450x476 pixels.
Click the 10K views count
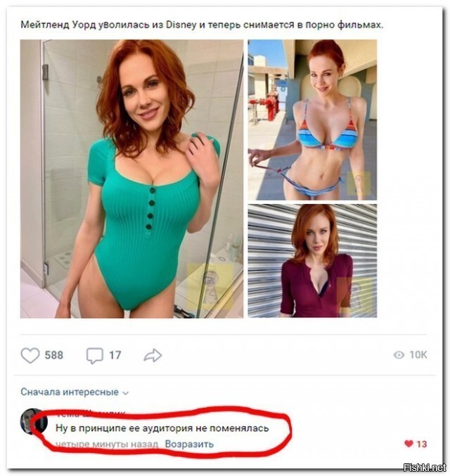418,355
